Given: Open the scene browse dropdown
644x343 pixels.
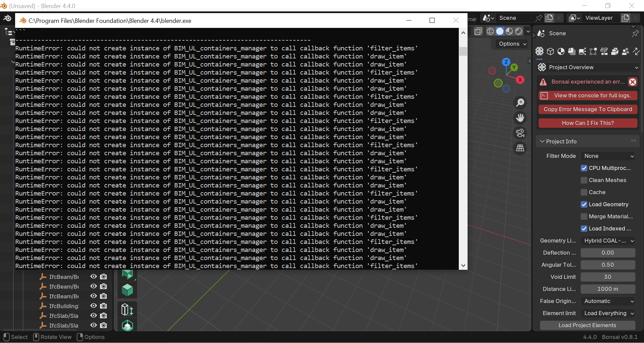Looking at the screenshot, I should [488, 18].
